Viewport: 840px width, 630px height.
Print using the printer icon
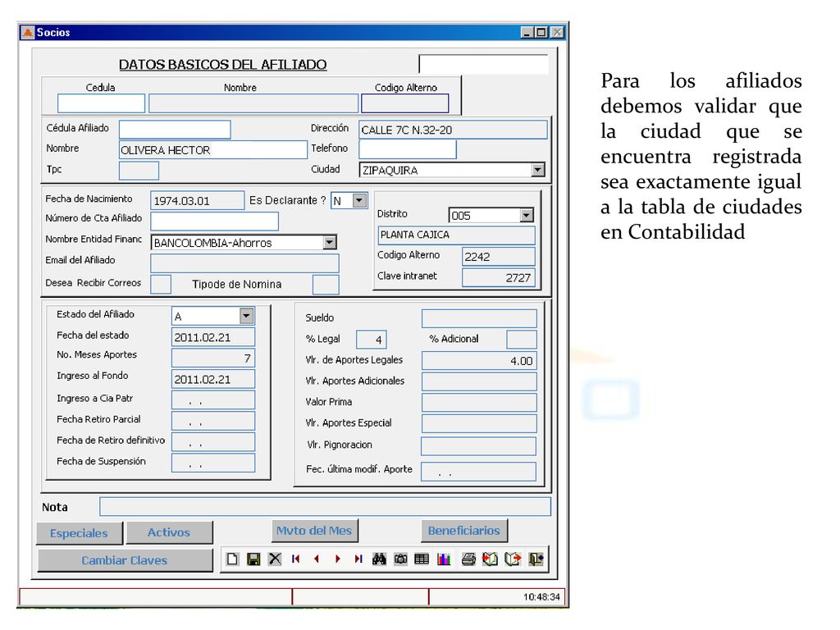click(x=468, y=559)
